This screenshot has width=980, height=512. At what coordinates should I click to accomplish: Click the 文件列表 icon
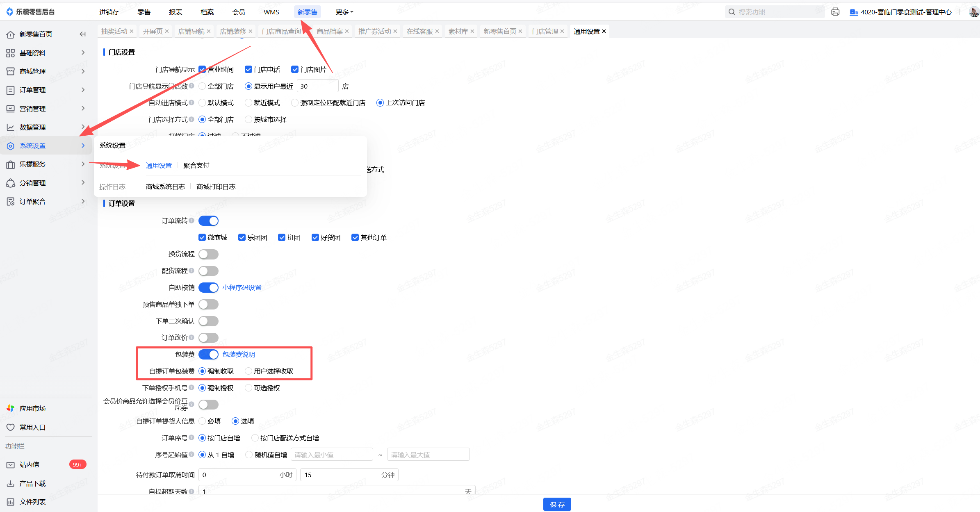click(x=11, y=502)
